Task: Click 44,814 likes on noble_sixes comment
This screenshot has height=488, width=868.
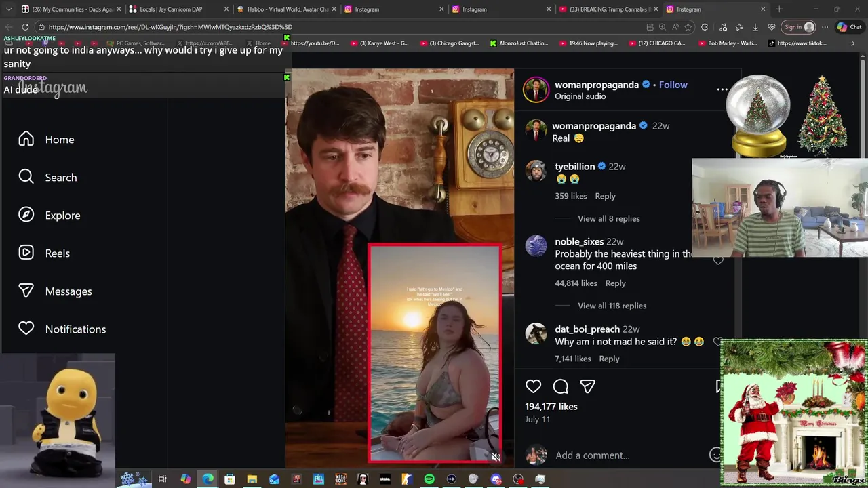Action: point(576,283)
